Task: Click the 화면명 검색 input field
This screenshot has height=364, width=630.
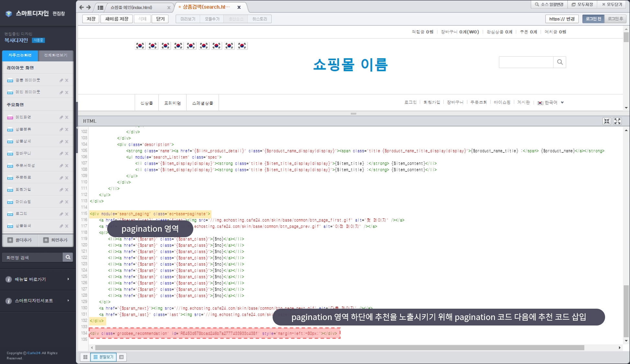Action: tap(32, 257)
